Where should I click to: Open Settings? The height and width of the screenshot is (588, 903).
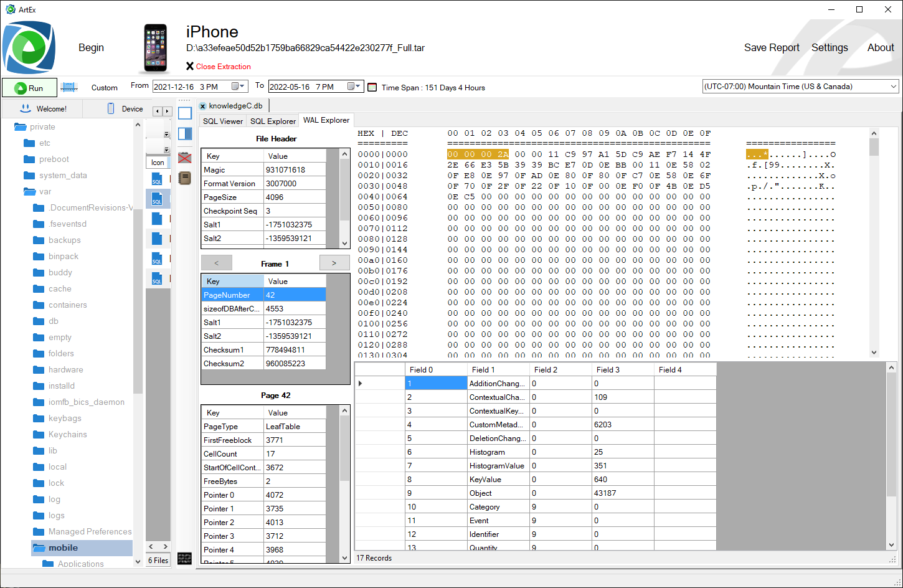pyautogui.click(x=830, y=48)
